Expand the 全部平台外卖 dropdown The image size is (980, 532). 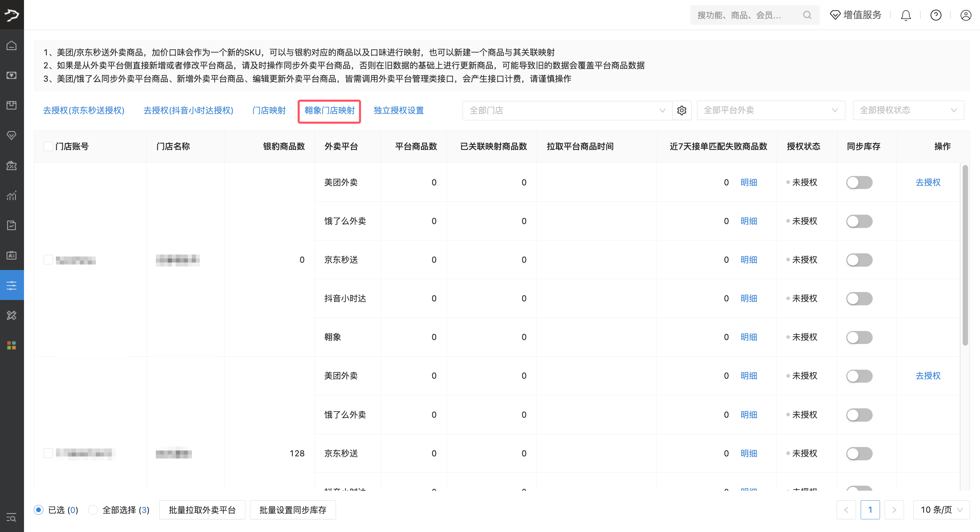click(770, 110)
